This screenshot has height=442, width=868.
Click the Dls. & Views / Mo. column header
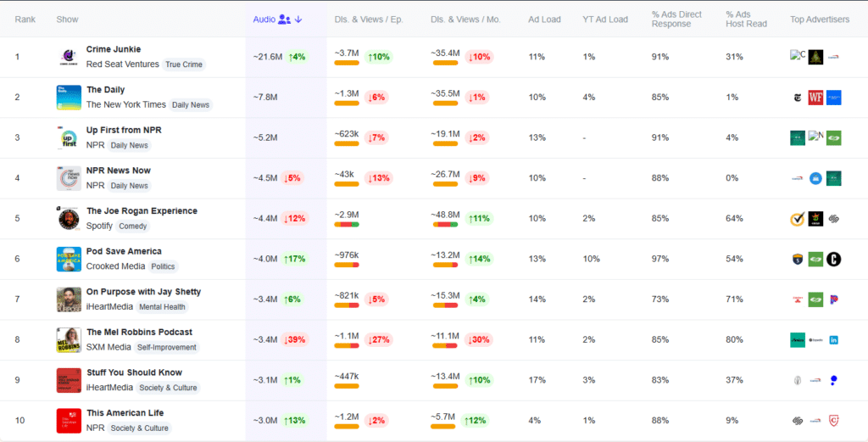click(x=465, y=20)
